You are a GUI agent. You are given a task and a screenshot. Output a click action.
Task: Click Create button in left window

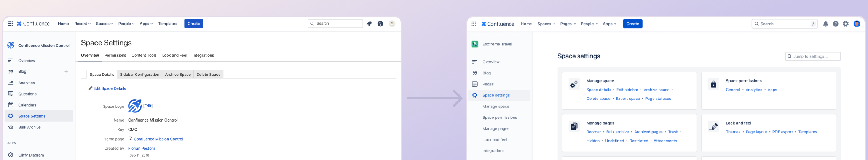click(194, 24)
